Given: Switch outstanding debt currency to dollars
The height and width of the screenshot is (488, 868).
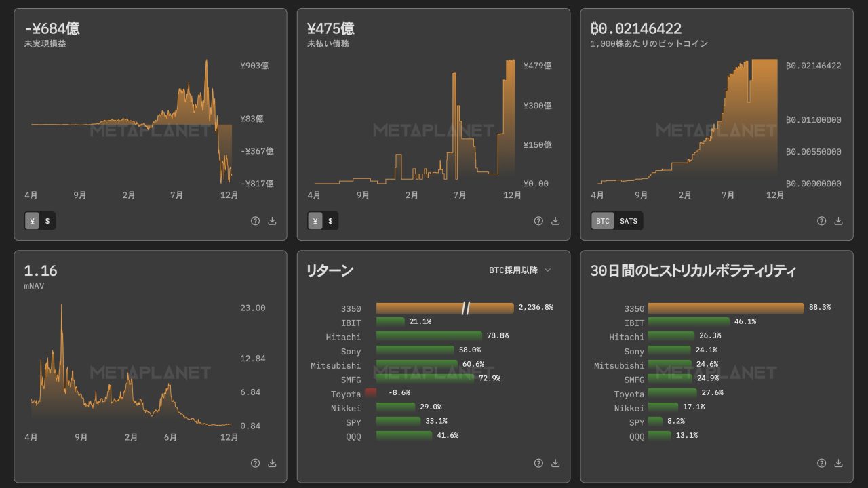Looking at the screenshot, I should pyautogui.click(x=330, y=221).
